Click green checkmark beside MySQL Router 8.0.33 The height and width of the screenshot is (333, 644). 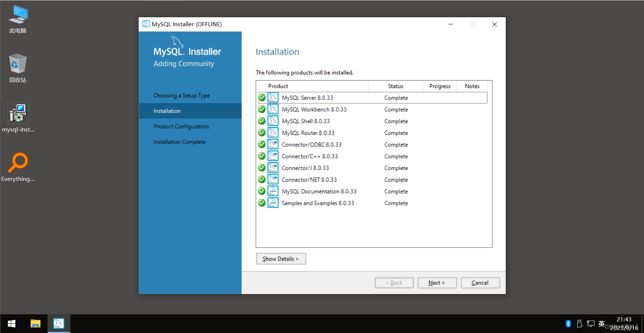(262, 133)
